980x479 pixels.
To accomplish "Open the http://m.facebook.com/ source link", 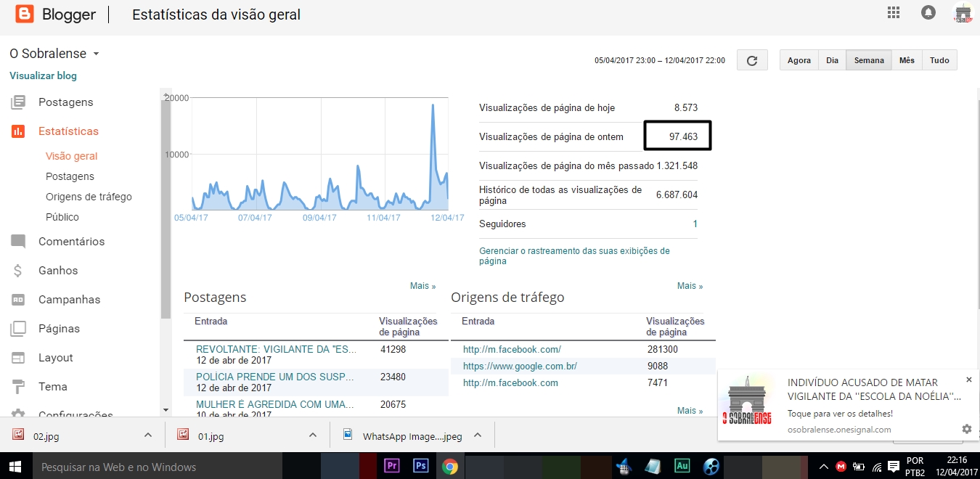I will tap(512, 349).
